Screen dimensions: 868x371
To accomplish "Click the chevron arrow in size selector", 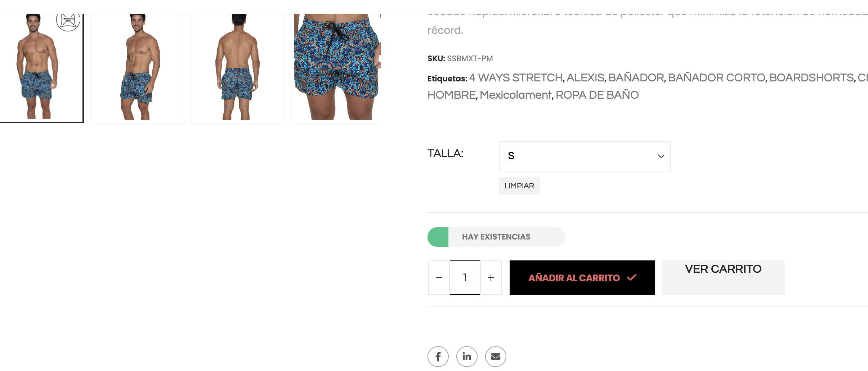I will pyautogui.click(x=661, y=156).
